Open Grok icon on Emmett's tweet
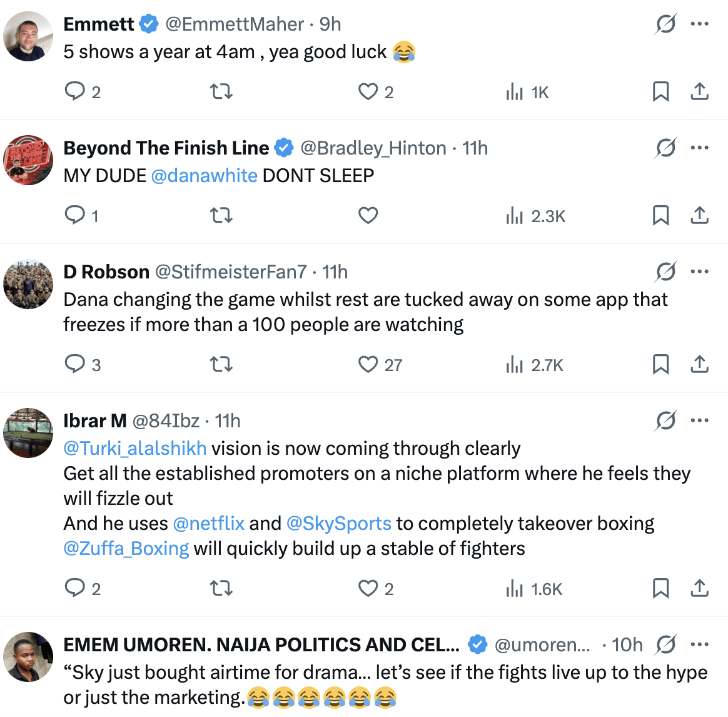This screenshot has width=728, height=717. (665, 24)
